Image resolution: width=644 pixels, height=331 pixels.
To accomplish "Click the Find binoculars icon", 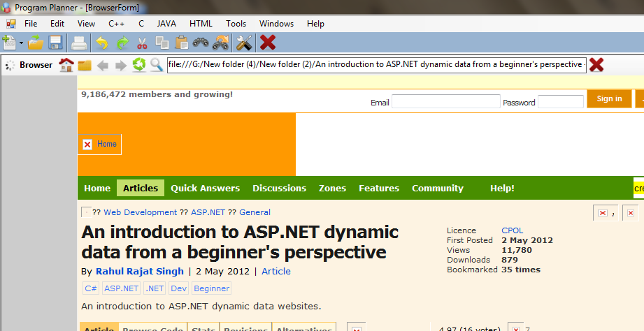I will 201,43.
